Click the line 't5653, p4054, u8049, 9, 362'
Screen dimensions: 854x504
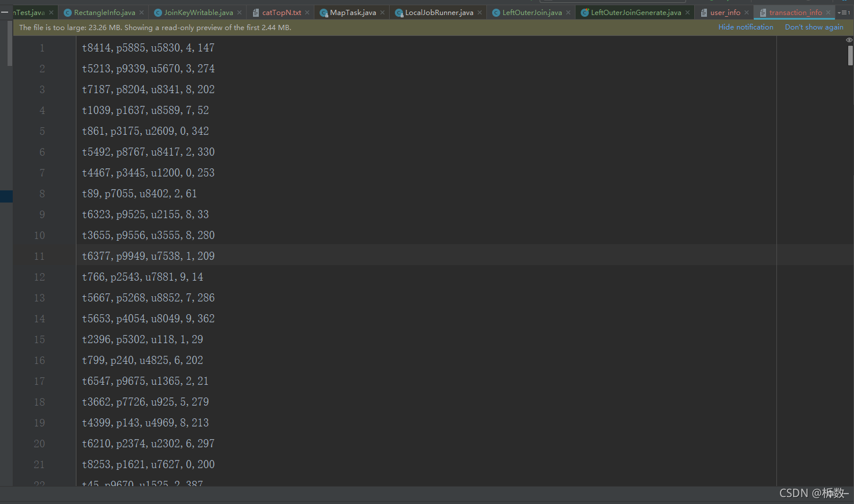click(148, 319)
